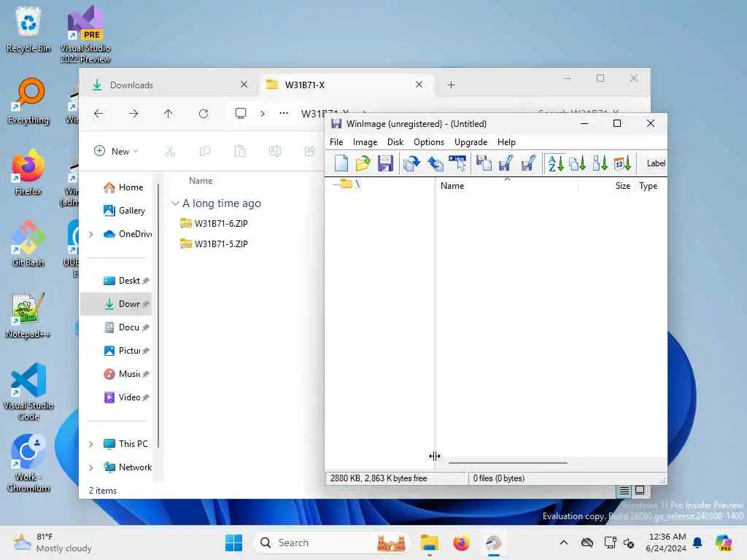
Task: Switch Explorer to details view icon
Action: tap(624, 491)
